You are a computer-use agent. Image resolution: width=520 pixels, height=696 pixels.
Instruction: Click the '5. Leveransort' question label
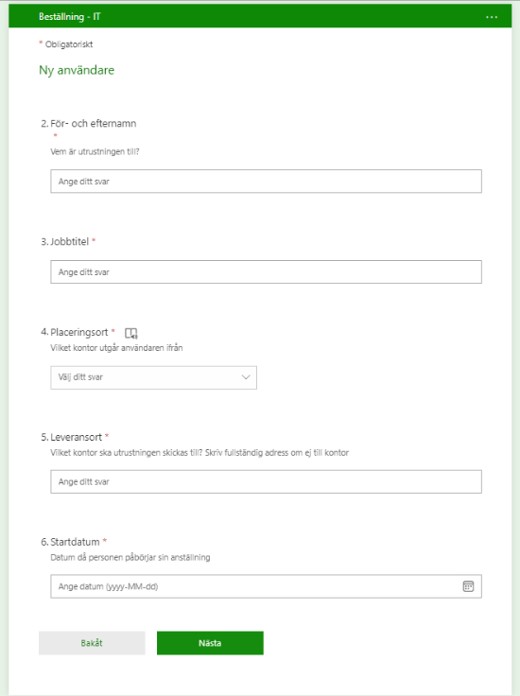click(x=71, y=437)
